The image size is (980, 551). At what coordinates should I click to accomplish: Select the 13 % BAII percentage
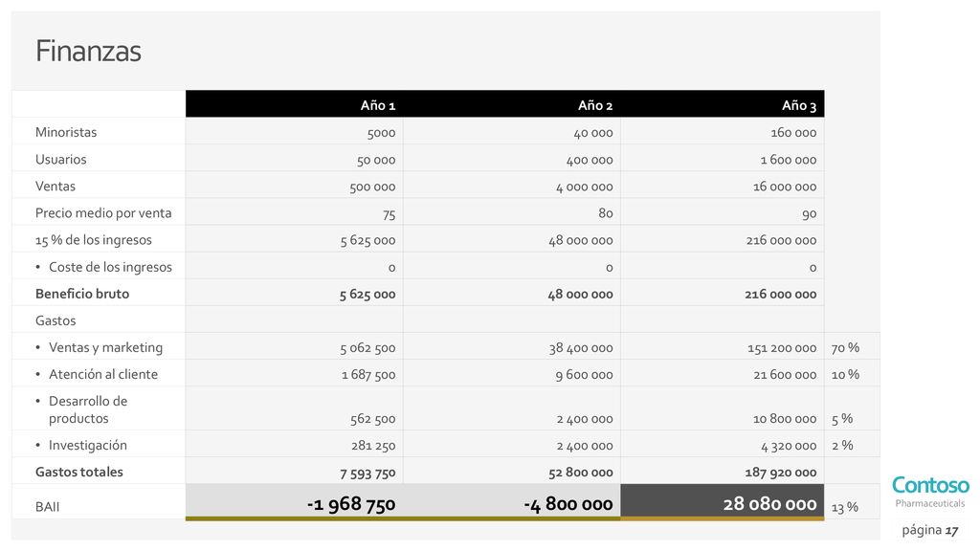coord(844,507)
